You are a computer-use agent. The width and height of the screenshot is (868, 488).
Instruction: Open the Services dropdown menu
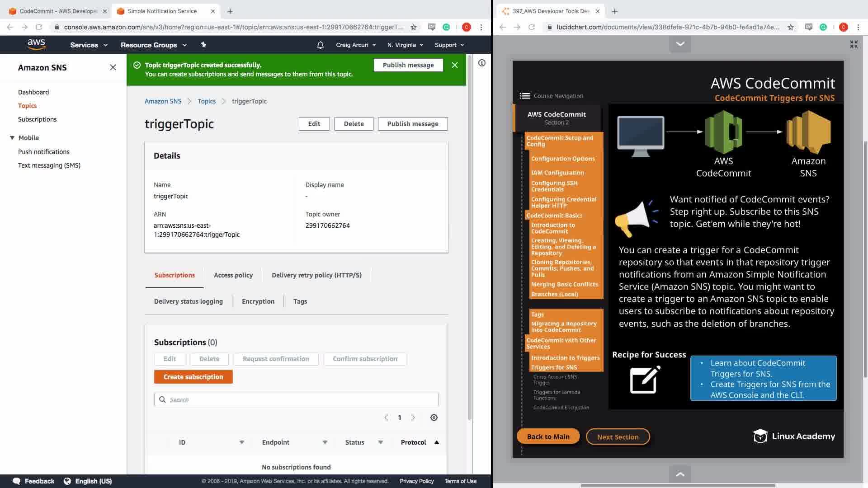coord(89,45)
